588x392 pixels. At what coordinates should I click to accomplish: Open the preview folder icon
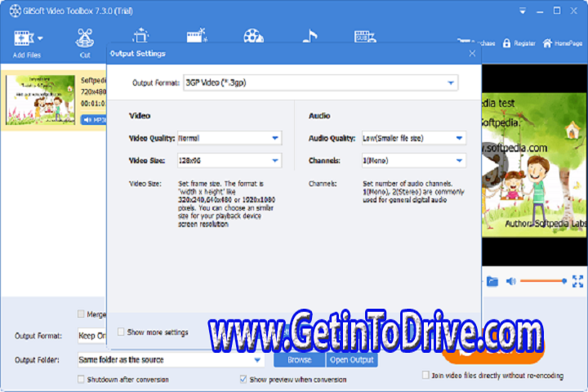click(492, 281)
